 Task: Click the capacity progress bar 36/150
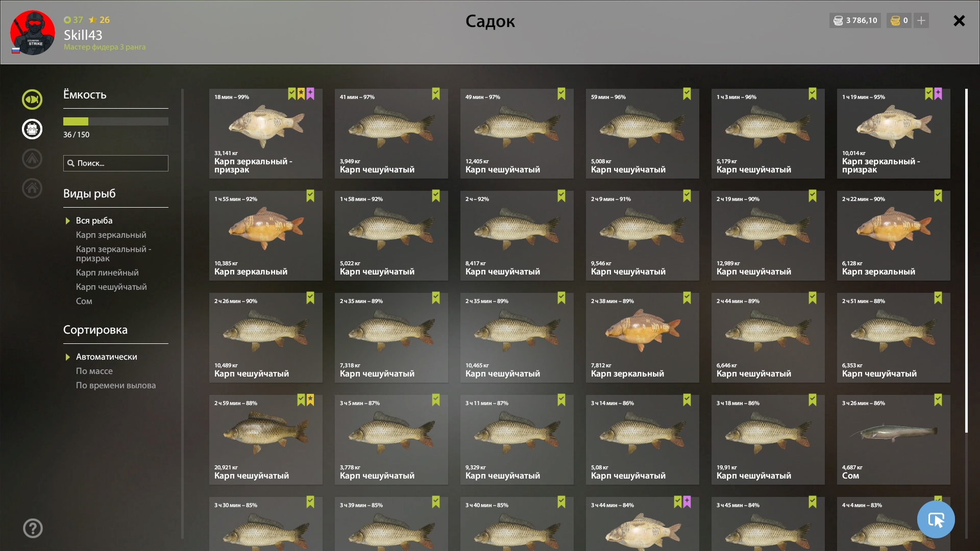pos(116,121)
